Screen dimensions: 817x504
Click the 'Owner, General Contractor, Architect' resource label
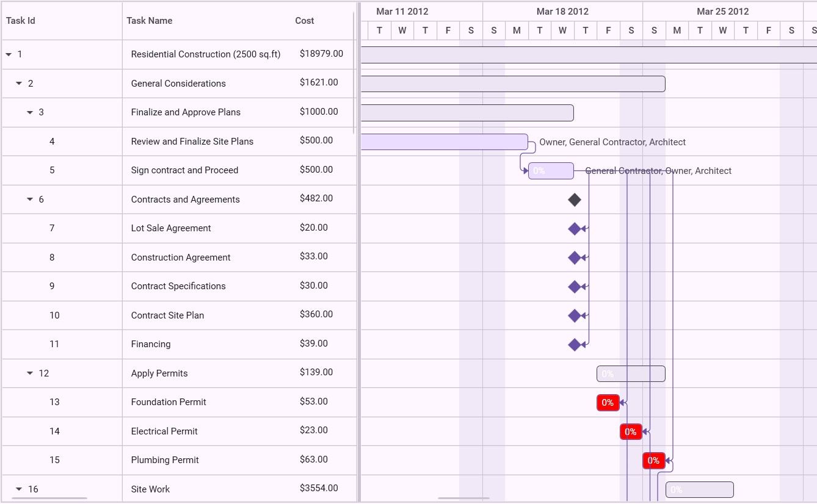pos(612,142)
